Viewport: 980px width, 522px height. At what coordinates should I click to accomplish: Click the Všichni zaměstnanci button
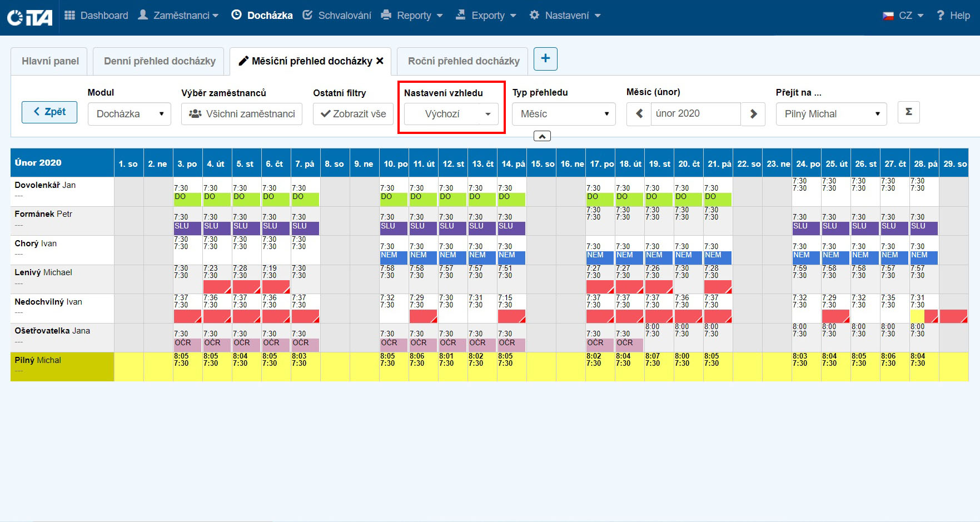click(x=242, y=114)
